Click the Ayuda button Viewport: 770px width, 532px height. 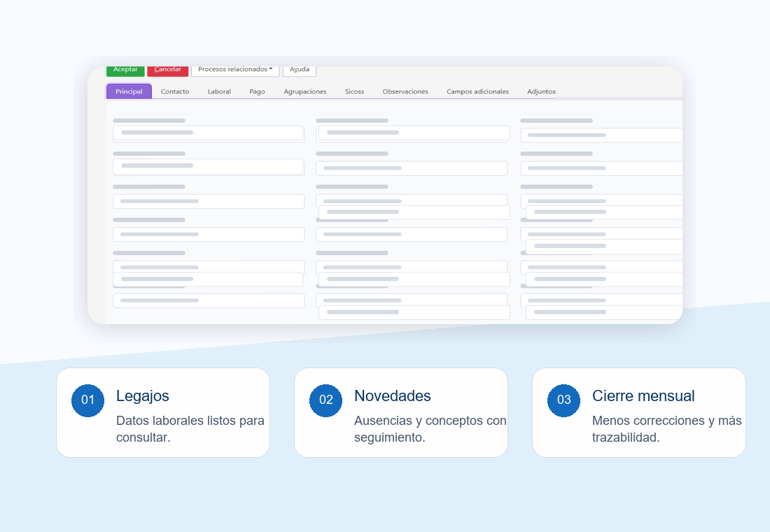coord(300,71)
